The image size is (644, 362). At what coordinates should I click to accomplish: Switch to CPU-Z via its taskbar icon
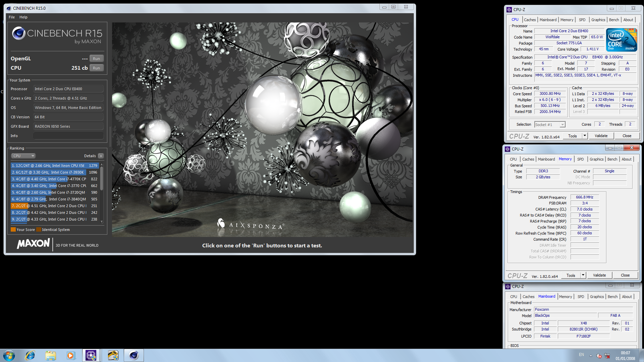[91, 355]
